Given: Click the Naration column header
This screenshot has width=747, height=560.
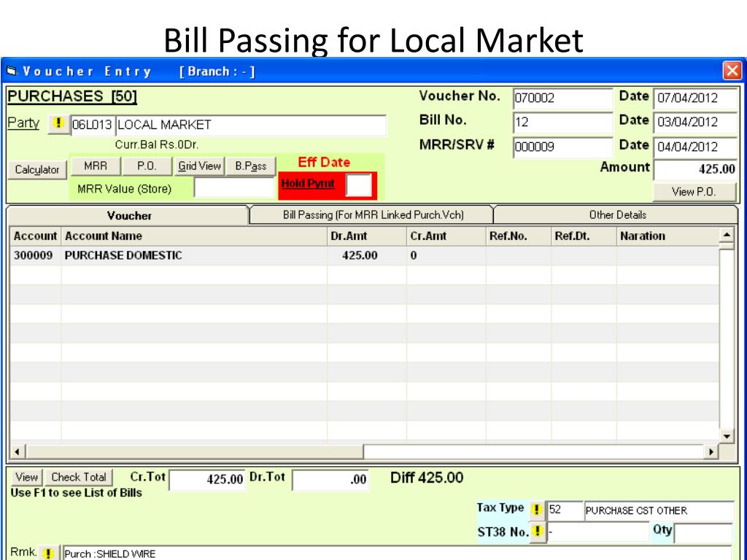Looking at the screenshot, I should (x=667, y=236).
